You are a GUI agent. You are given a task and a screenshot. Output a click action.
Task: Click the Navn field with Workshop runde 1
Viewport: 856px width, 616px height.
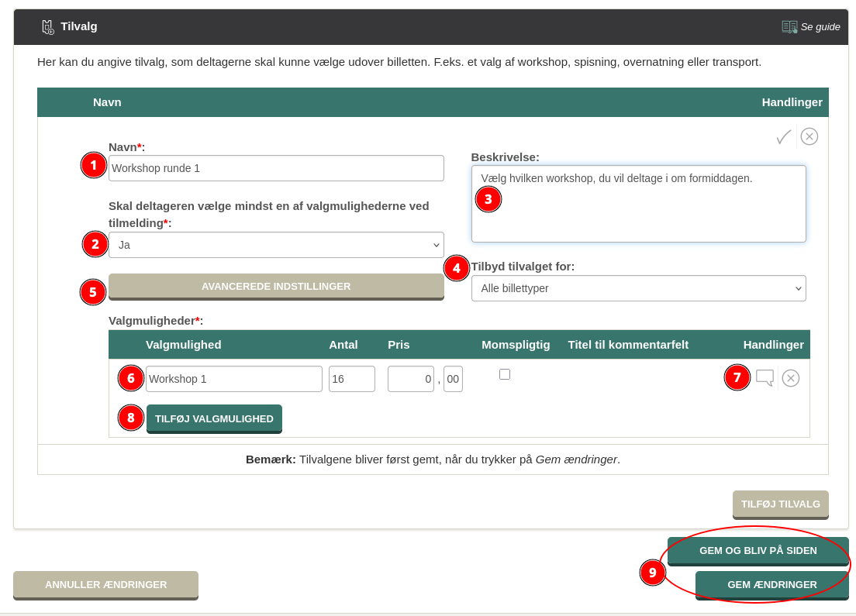[x=276, y=168]
